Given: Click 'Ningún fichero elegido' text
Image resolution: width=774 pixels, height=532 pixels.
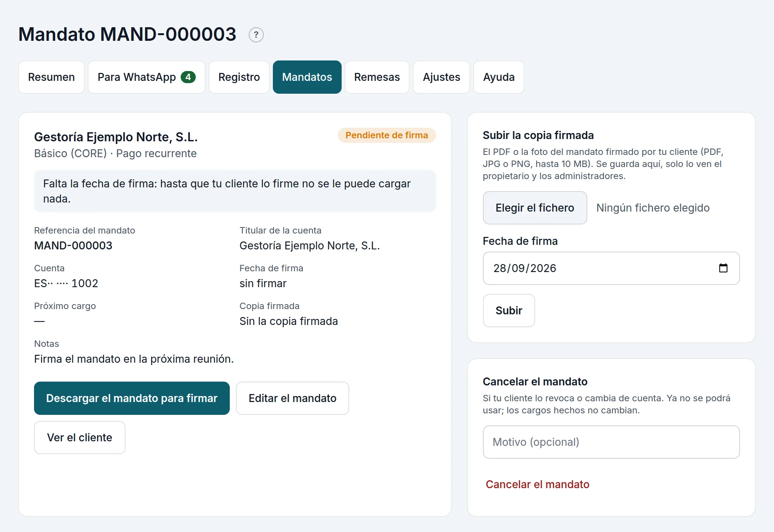Looking at the screenshot, I should [x=653, y=208].
